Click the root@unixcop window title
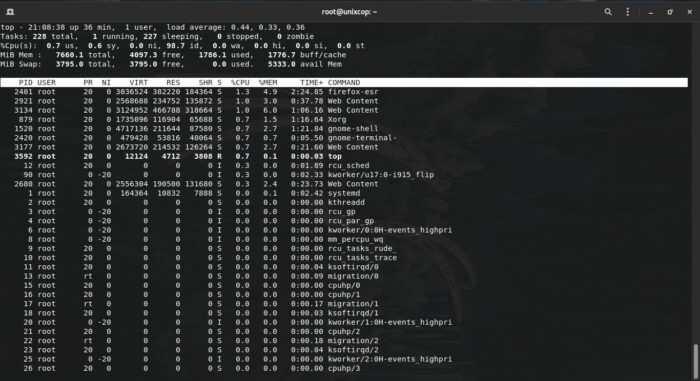Screen dimensions: 700x381 click(x=349, y=12)
